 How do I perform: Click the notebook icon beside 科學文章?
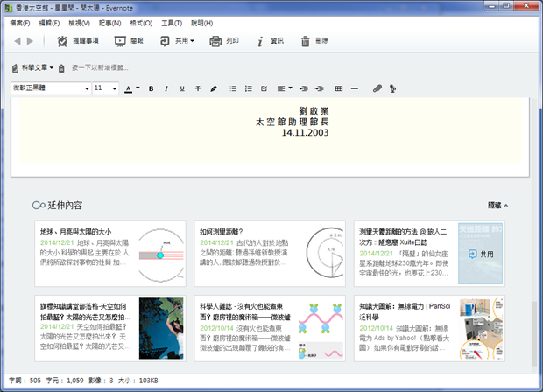coord(15,68)
